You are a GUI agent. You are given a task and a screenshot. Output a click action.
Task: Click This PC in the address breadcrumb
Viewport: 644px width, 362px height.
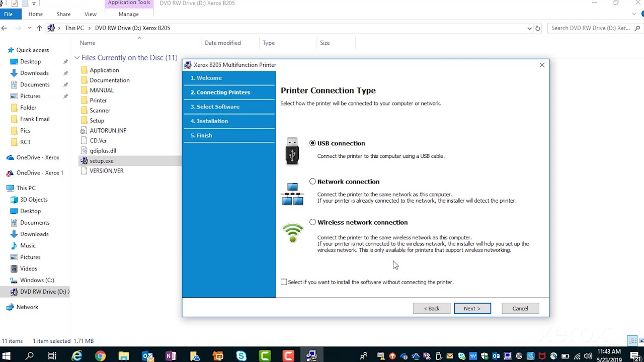tap(74, 28)
